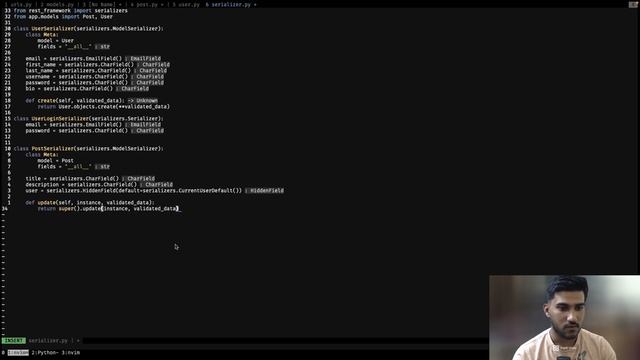Click the 'model = User' line
The width and height of the screenshot is (640, 360).
pos(56,40)
